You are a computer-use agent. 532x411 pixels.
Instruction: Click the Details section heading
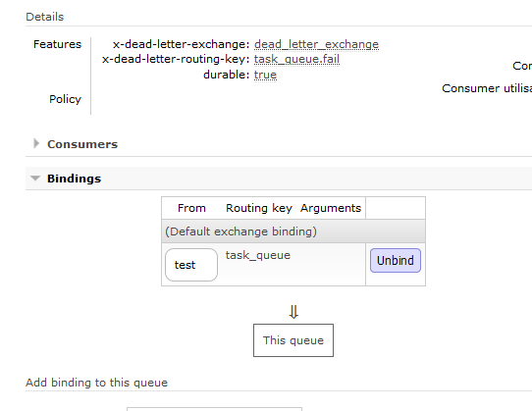point(45,17)
